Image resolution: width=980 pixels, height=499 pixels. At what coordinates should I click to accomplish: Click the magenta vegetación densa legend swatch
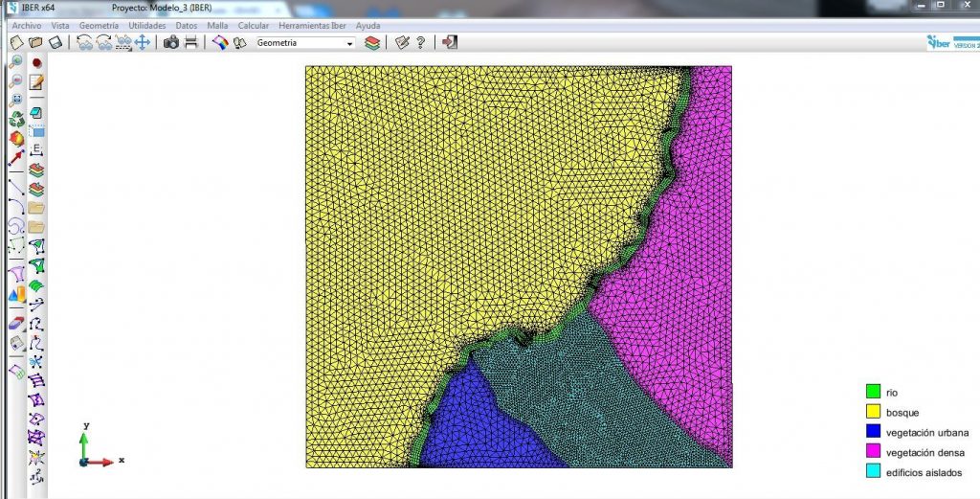pyautogui.click(x=872, y=452)
